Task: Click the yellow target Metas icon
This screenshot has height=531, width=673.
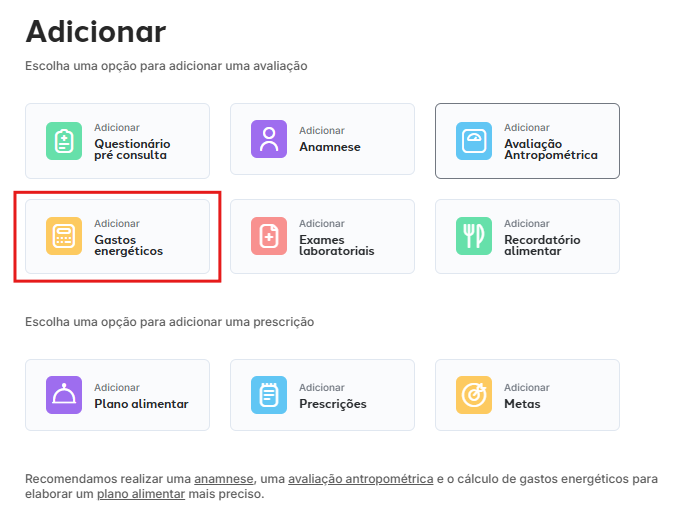Action: 474,395
